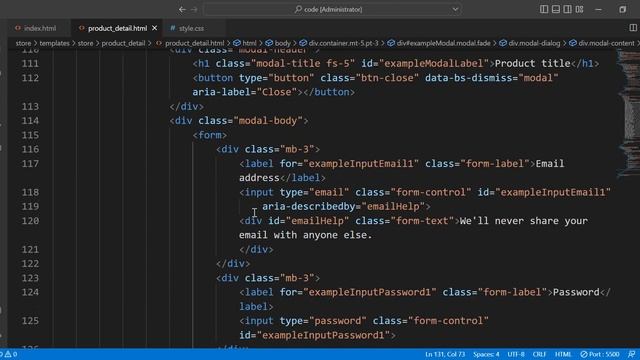
Task: Click the Password label text on line 124
Action: click(576, 292)
